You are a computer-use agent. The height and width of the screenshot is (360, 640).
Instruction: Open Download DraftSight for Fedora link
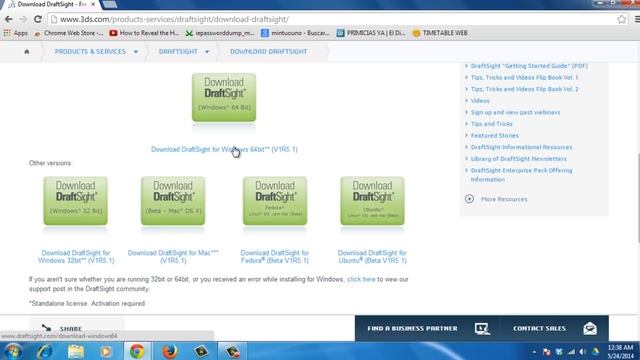(x=275, y=257)
